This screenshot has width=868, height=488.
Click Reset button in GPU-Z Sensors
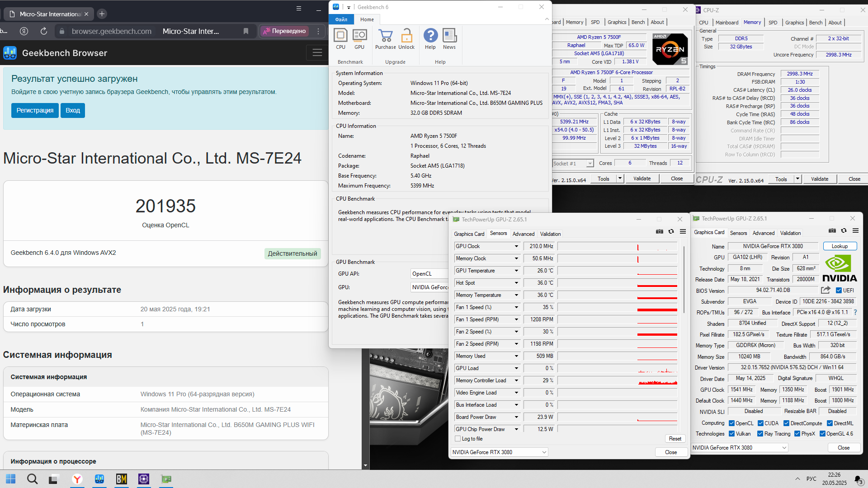tap(675, 439)
